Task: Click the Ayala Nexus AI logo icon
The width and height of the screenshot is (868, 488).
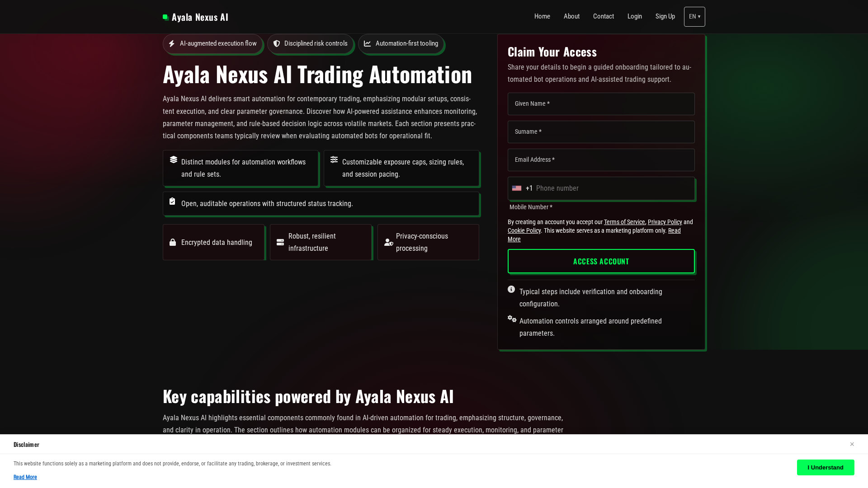Action: click(166, 17)
